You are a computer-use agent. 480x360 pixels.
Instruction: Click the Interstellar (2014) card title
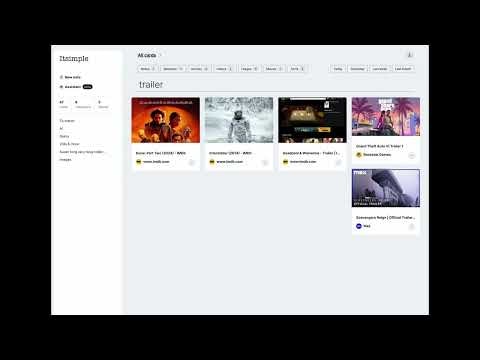[230, 153]
